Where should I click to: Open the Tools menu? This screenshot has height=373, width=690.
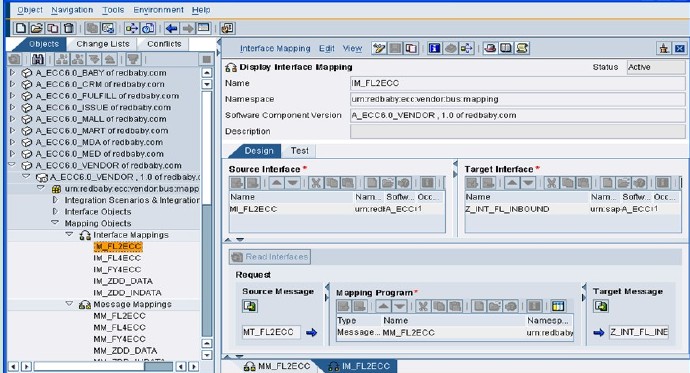tap(113, 10)
